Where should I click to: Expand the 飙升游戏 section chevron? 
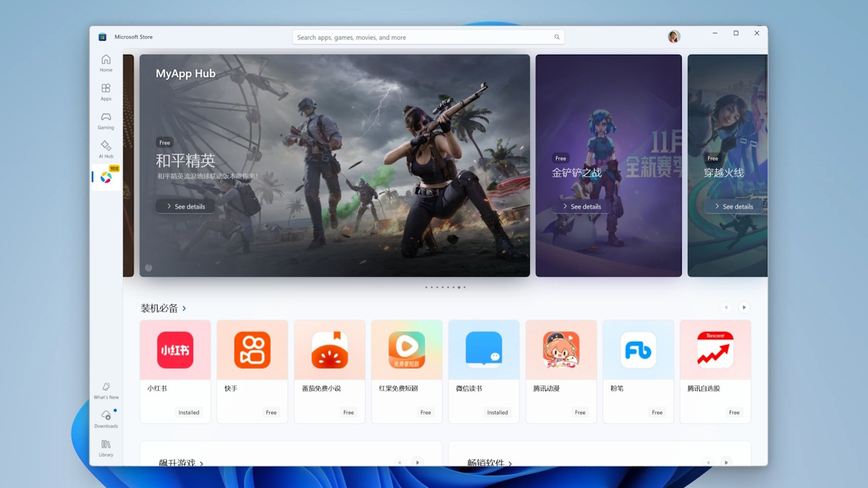[x=201, y=463]
